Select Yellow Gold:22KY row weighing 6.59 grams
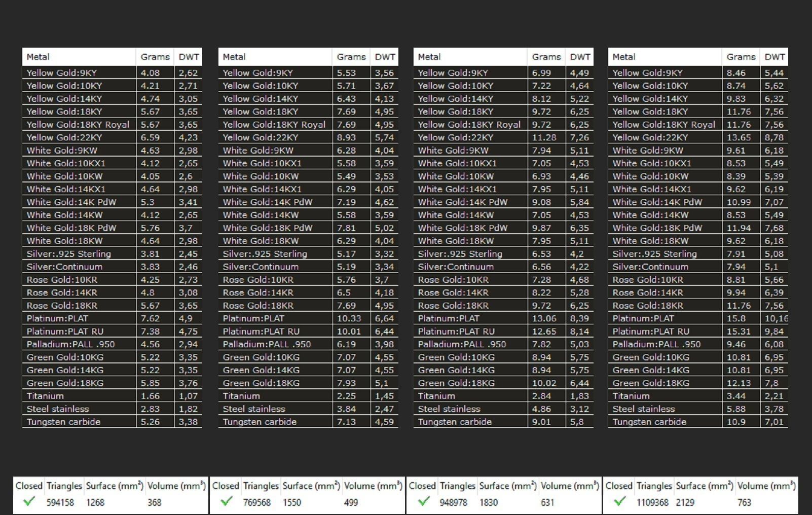 pyautogui.click(x=112, y=137)
